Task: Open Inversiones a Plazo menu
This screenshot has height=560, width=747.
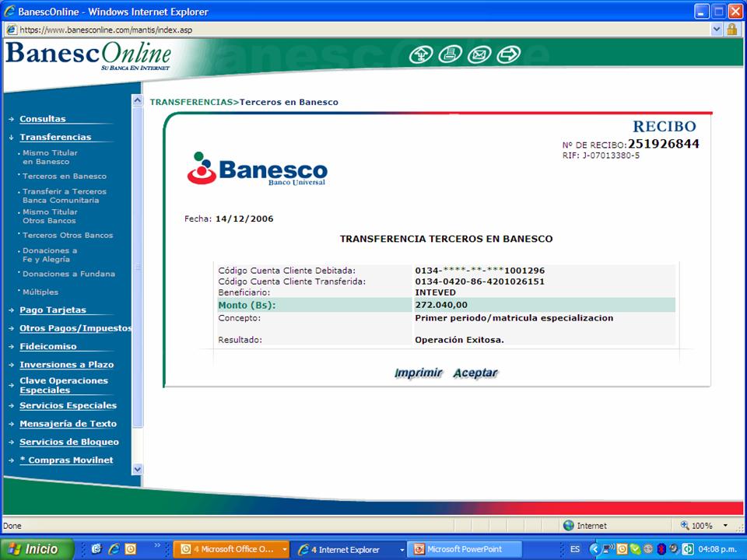Action: [67, 365]
